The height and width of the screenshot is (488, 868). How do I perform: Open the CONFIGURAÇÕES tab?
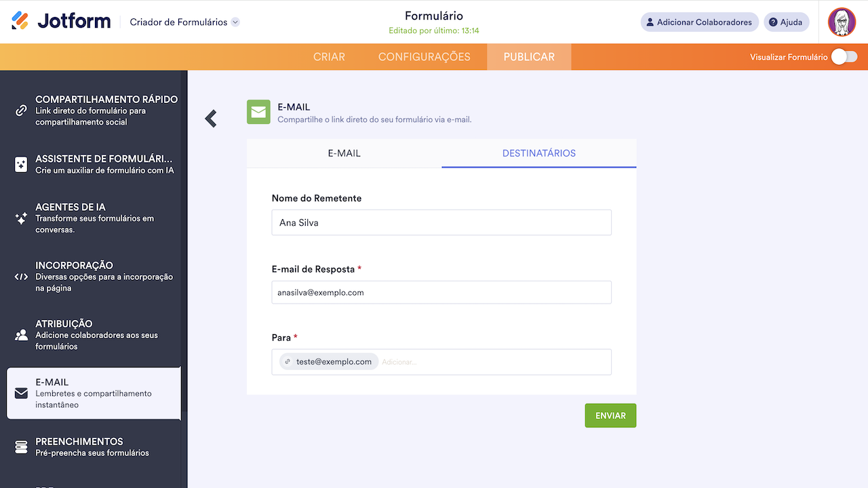tap(424, 57)
